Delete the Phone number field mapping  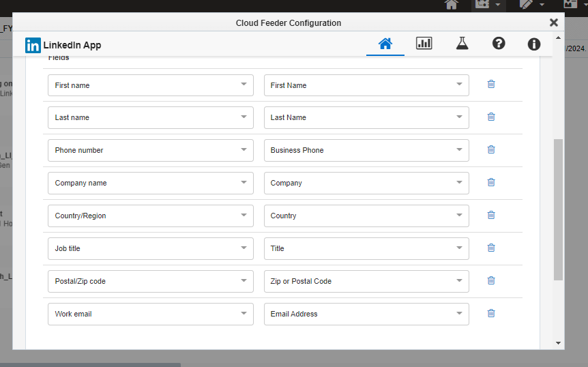tap(491, 150)
